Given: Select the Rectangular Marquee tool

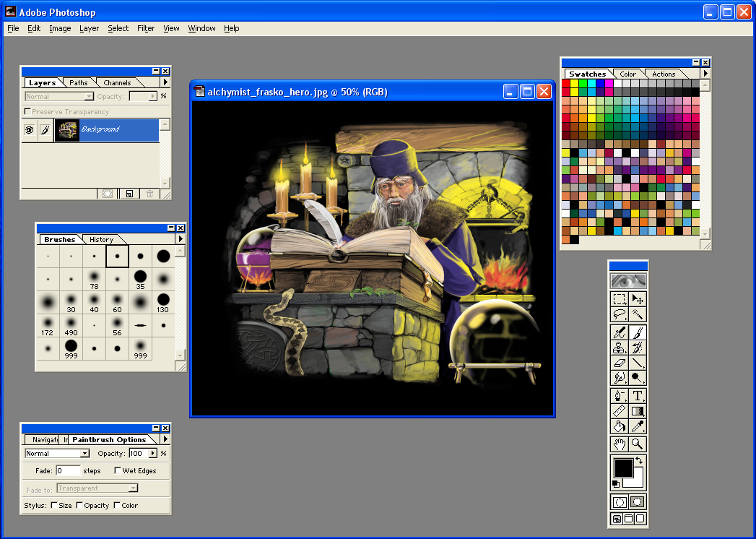Looking at the screenshot, I should point(620,299).
